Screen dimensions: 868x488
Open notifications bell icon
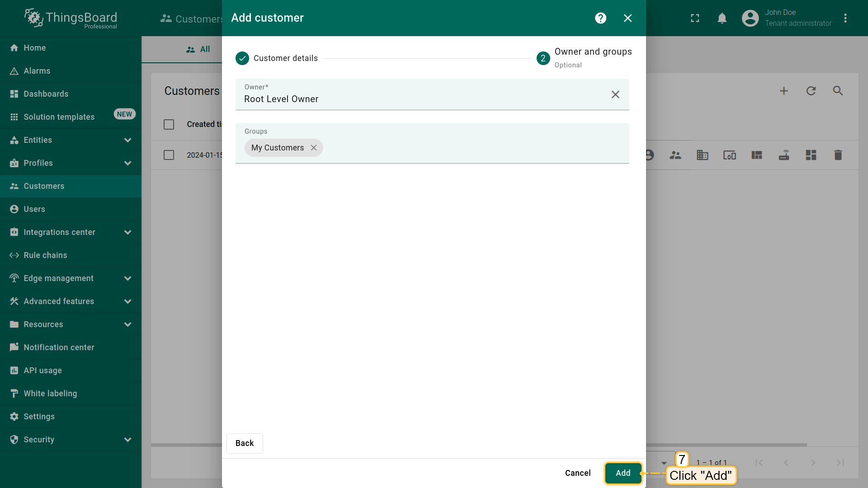click(722, 18)
